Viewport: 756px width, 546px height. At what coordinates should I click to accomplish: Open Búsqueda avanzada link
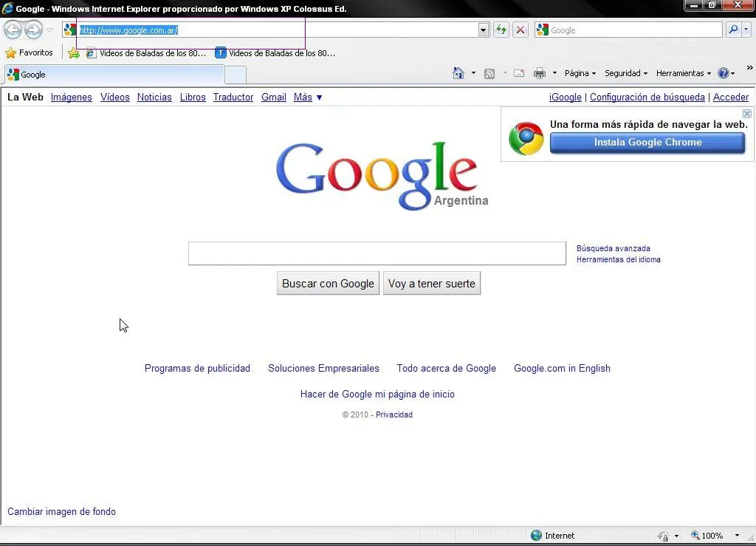click(614, 248)
